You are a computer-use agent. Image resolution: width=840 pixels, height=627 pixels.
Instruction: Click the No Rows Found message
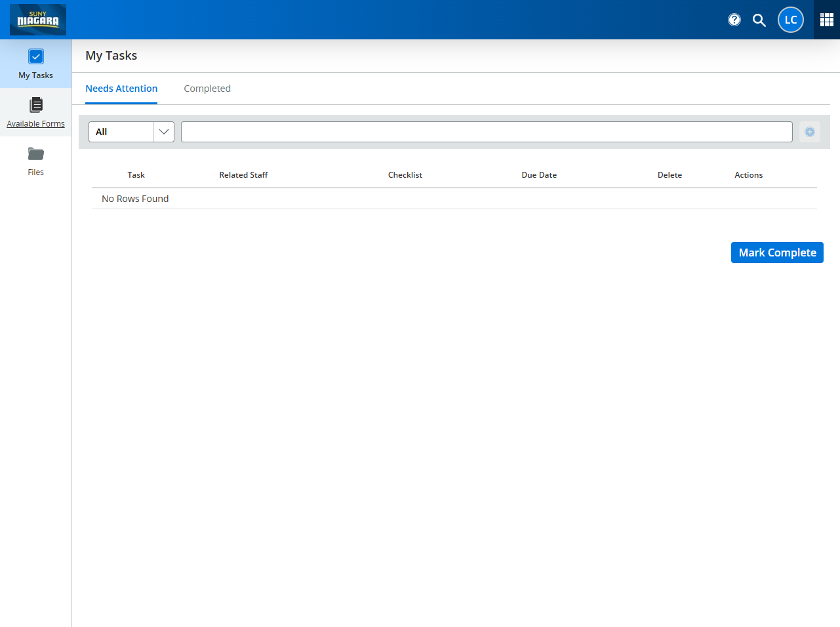click(135, 199)
